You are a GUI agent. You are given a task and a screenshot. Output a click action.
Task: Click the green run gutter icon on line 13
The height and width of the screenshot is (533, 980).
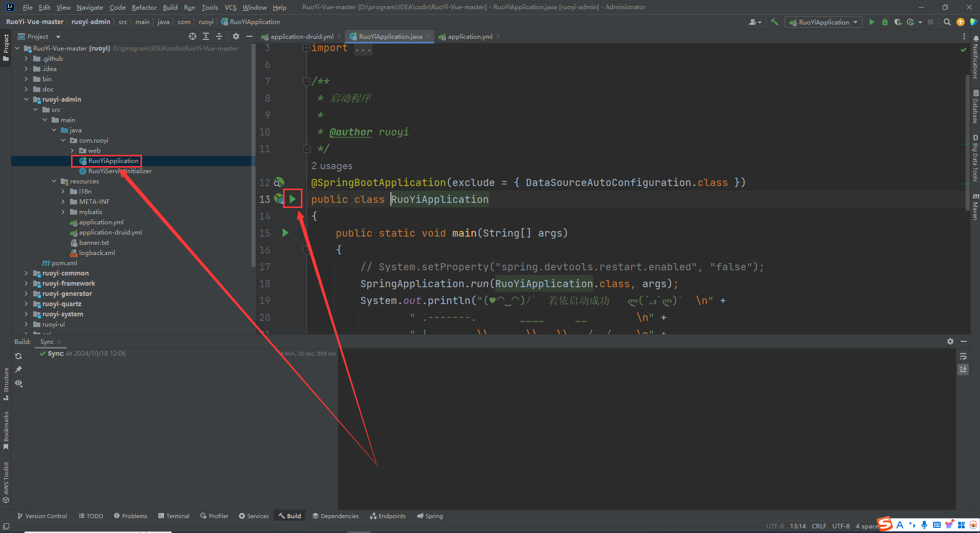[x=293, y=199]
